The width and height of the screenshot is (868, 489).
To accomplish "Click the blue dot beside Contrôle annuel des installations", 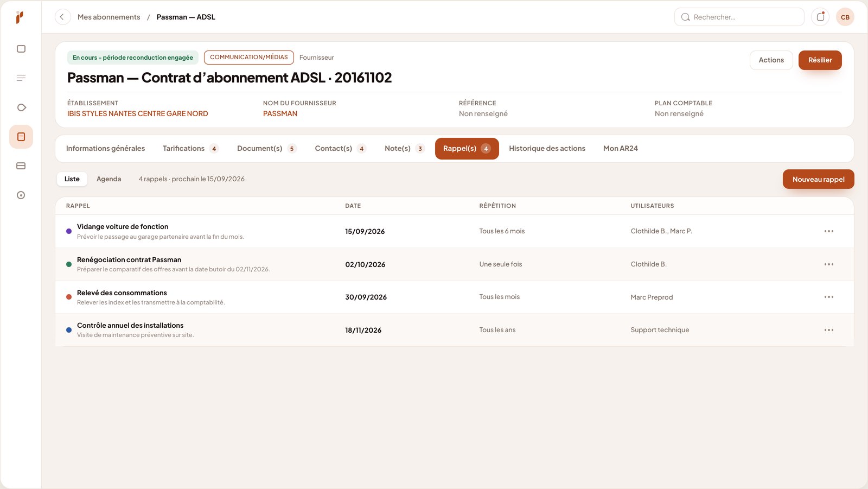I will pos(69,330).
